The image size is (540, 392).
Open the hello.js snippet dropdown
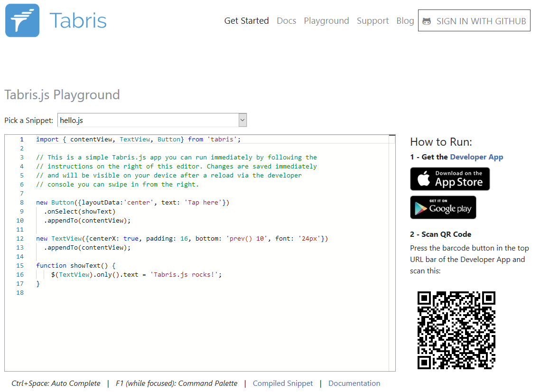pos(152,120)
